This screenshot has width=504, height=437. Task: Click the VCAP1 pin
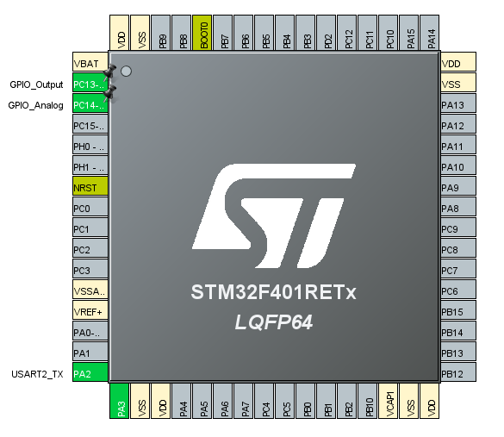388,401
